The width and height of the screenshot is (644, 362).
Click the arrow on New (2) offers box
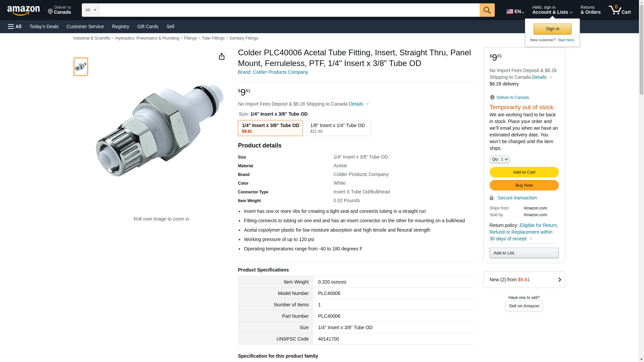click(559, 280)
